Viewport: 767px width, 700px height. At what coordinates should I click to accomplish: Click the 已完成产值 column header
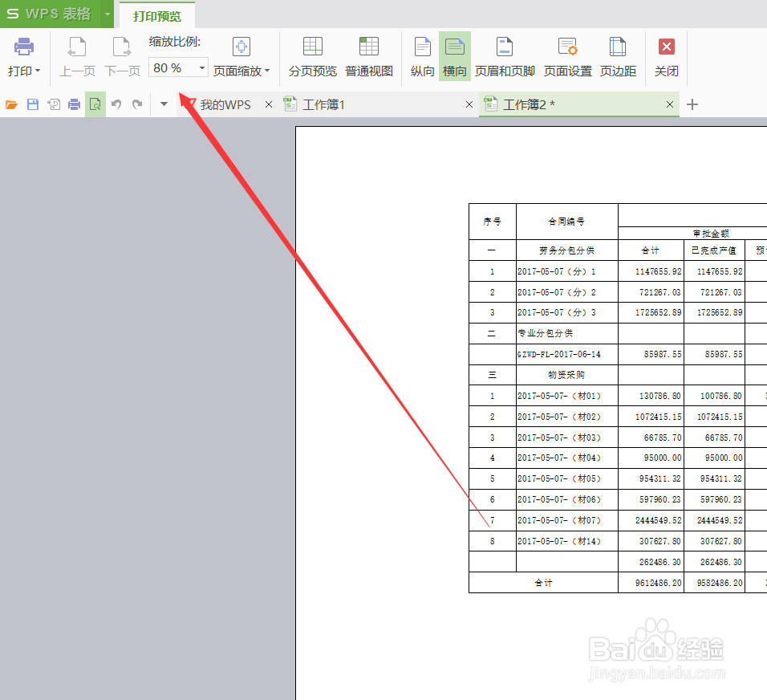pyautogui.click(x=714, y=250)
